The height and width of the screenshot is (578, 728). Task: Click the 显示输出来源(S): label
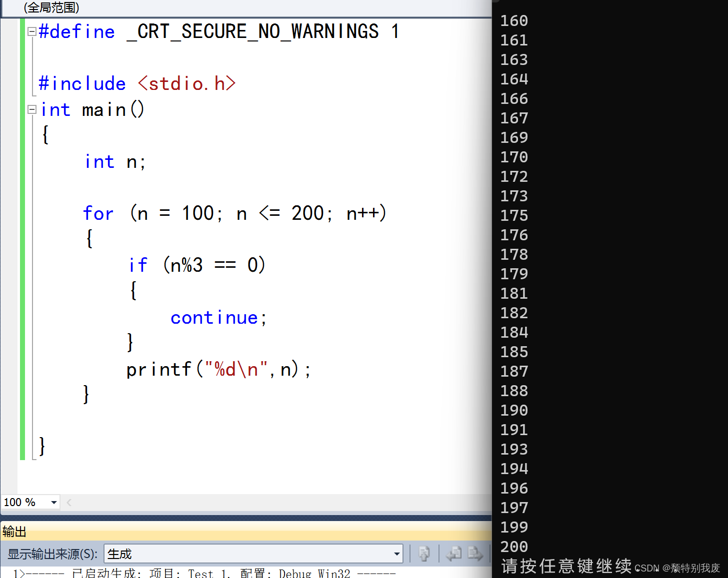click(52, 554)
